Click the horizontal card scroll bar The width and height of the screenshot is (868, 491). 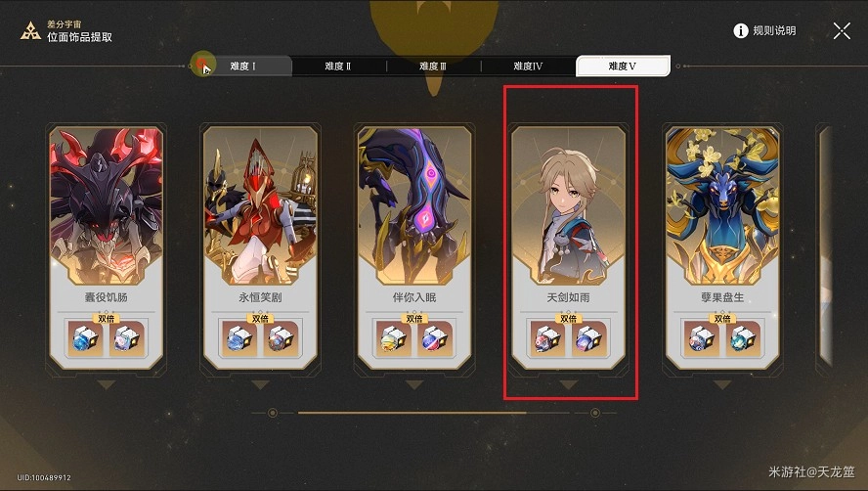click(x=433, y=413)
